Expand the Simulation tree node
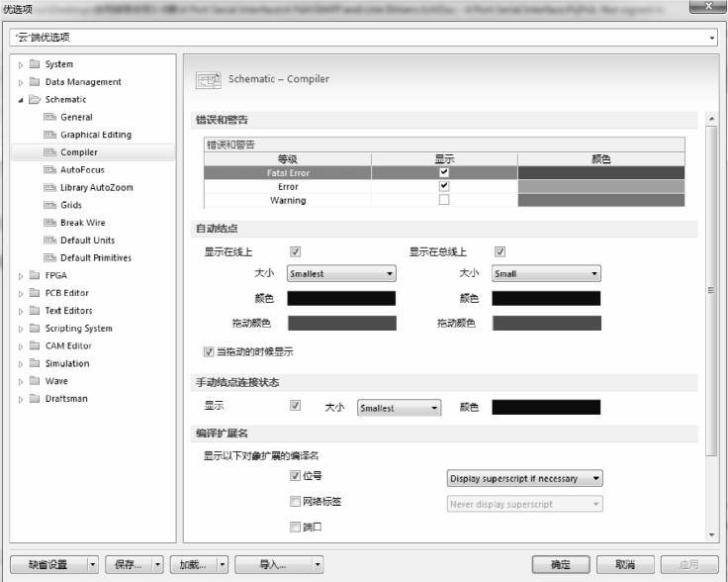Viewport: 728px width, 582px height. [21, 364]
